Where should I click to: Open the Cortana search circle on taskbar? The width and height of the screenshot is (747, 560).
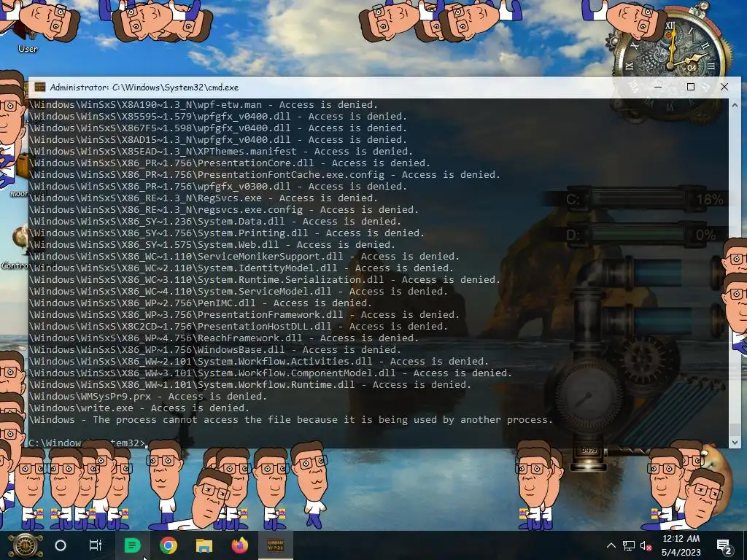(61, 545)
